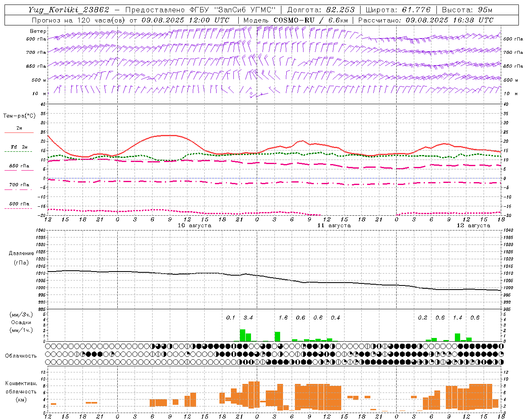Click the Облачность cloud cover label

tap(21, 356)
